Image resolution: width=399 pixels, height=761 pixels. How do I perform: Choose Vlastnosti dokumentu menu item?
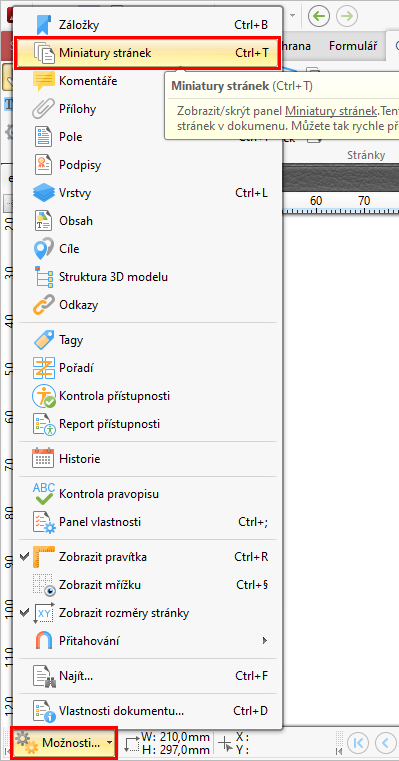148,711
